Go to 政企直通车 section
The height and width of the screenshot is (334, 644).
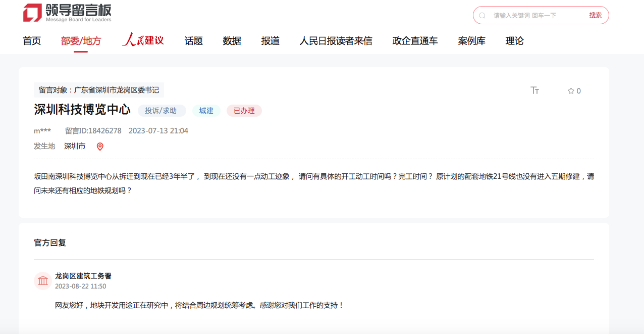click(415, 41)
